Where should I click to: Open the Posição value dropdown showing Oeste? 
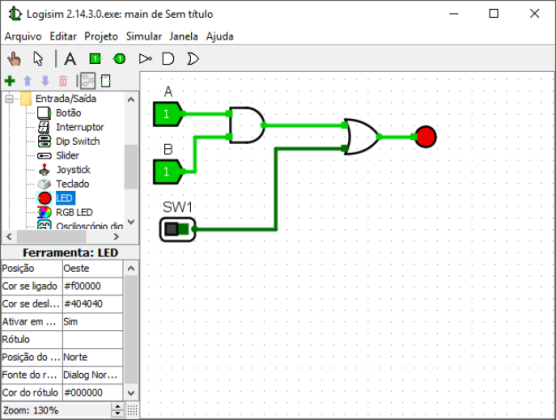pyautogui.click(x=92, y=269)
